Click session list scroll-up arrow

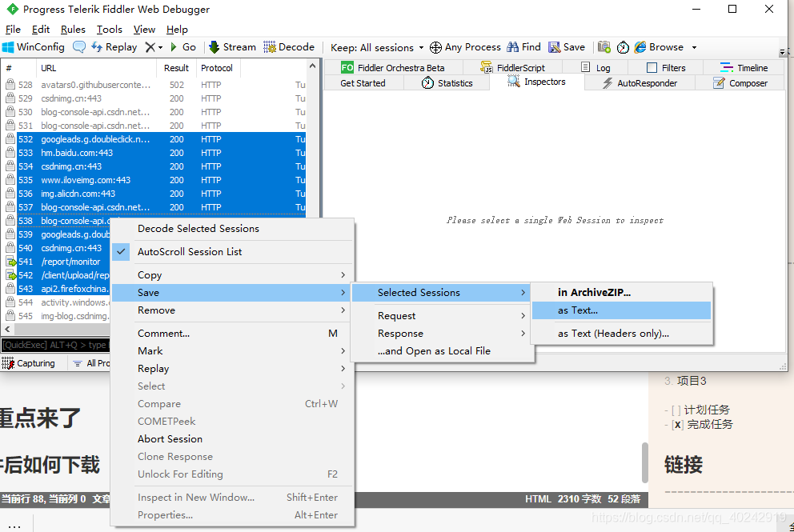pos(312,66)
